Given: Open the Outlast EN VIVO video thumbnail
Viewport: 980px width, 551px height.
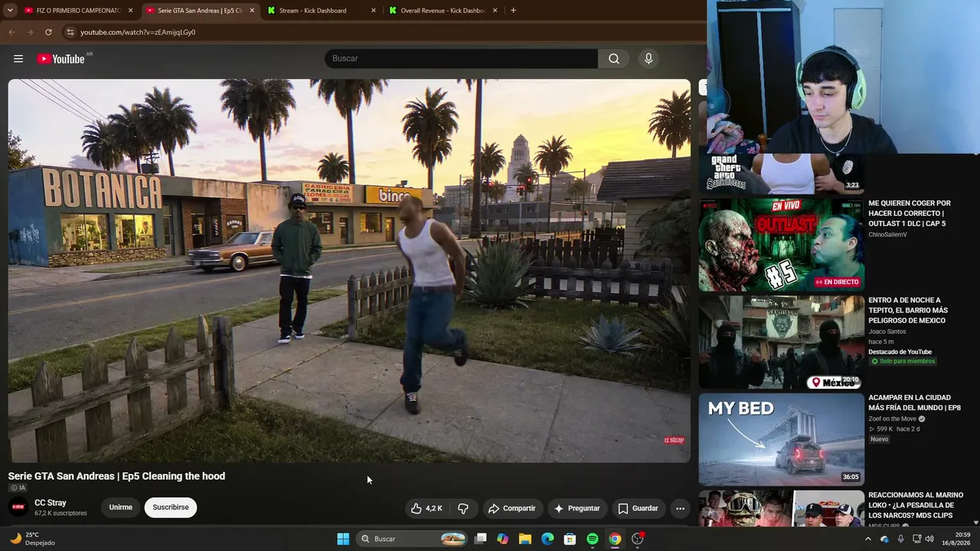Looking at the screenshot, I should pos(781,246).
